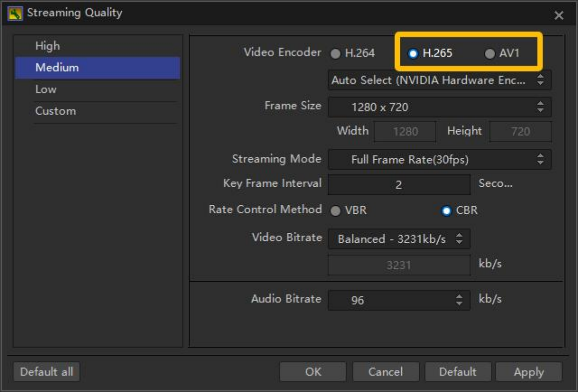Open the Audio Bitrate 96 dropdown
This screenshot has width=578, height=392.
[399, 300]
